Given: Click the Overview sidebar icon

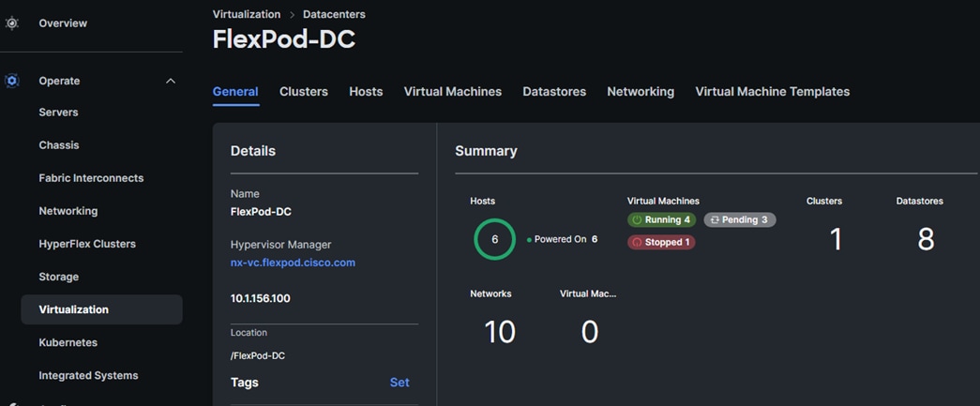Looking at the screenshot, I should point(12,23).
